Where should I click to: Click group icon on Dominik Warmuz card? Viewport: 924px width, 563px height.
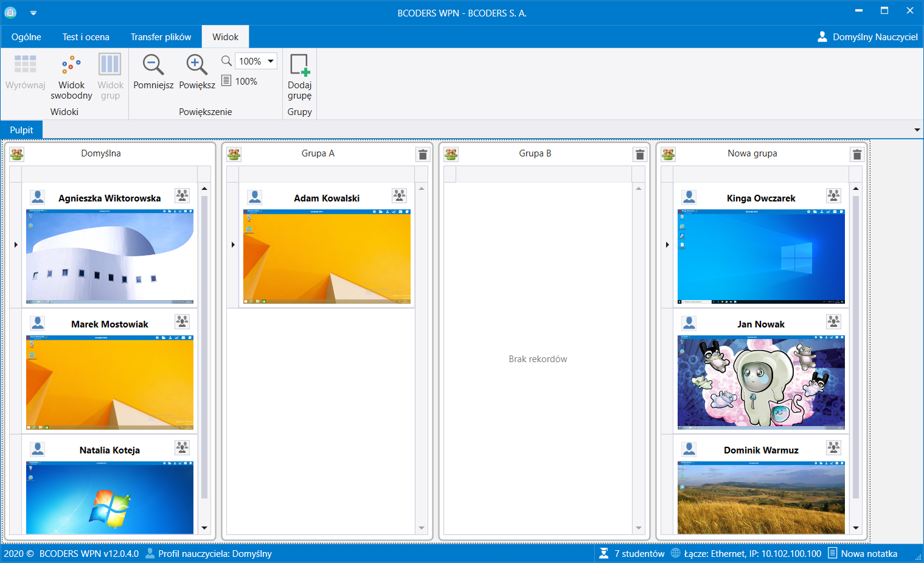(x=833, y=447)
